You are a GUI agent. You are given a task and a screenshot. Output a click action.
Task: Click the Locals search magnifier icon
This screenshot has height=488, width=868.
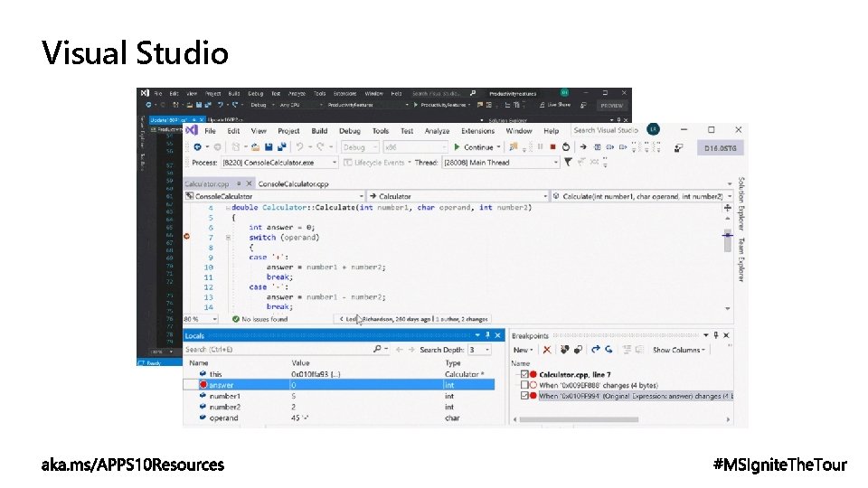coord(377,349)
